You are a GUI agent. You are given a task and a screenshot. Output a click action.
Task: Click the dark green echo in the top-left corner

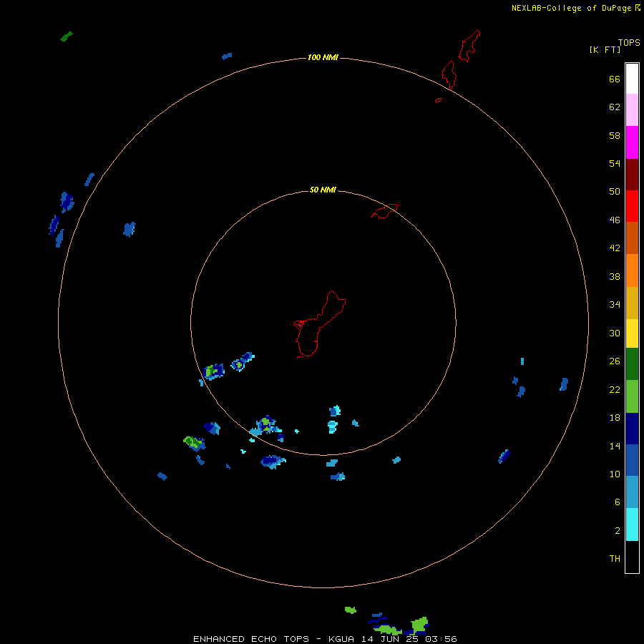point(67,36)
